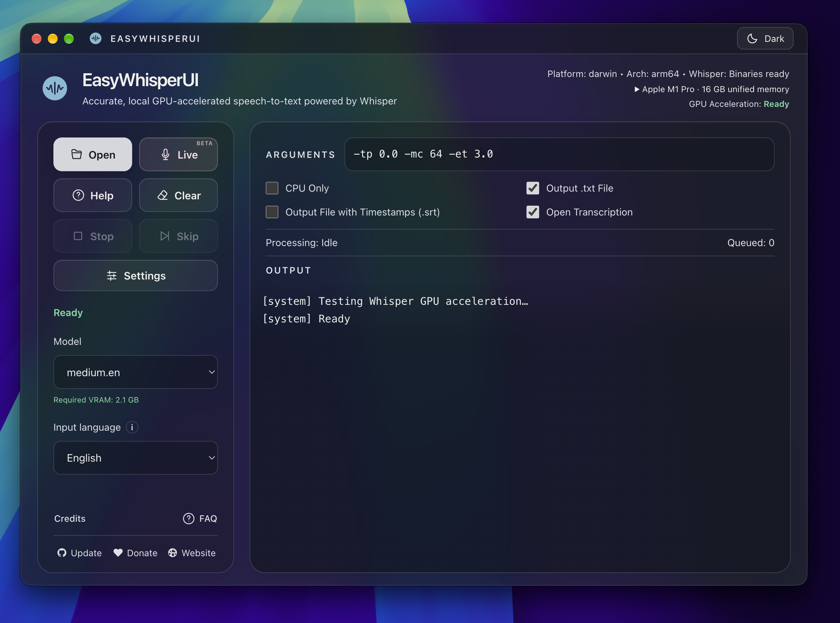Viewport: 840px width, 623px height.
Task: Click the Stop button
Action: (x=92, y=236)
